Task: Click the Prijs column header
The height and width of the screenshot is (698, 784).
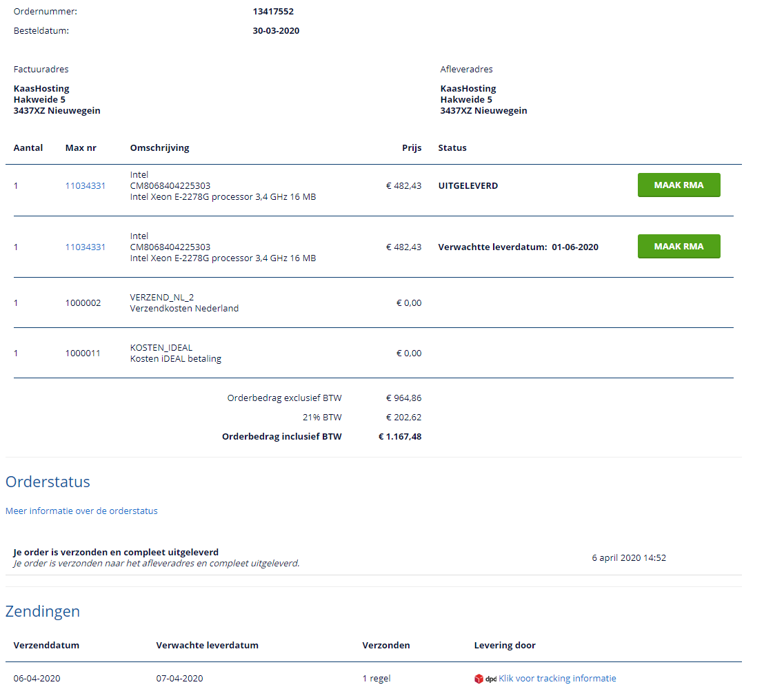Action: [412, 147]
